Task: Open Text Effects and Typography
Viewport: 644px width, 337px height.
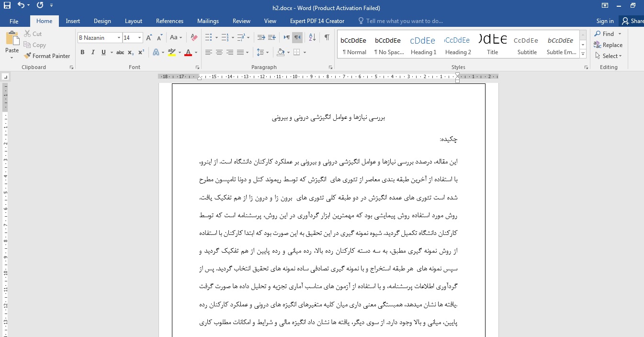Action: tap(156, 52)
